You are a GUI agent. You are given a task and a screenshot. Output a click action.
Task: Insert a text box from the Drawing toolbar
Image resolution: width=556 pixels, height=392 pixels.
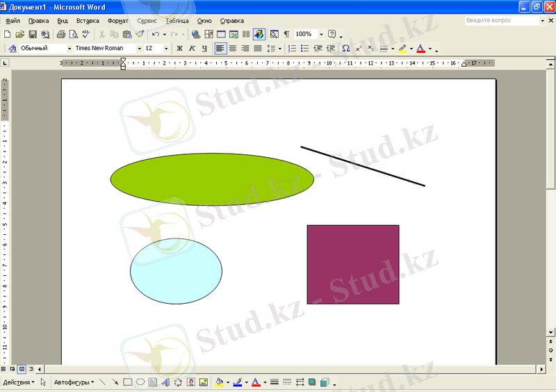click(153, 382)
